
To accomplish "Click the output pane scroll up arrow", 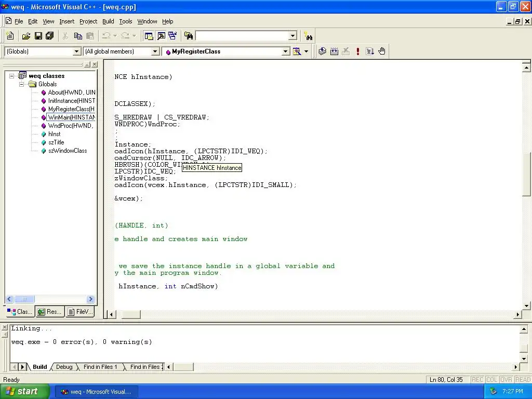I will 524,329.
